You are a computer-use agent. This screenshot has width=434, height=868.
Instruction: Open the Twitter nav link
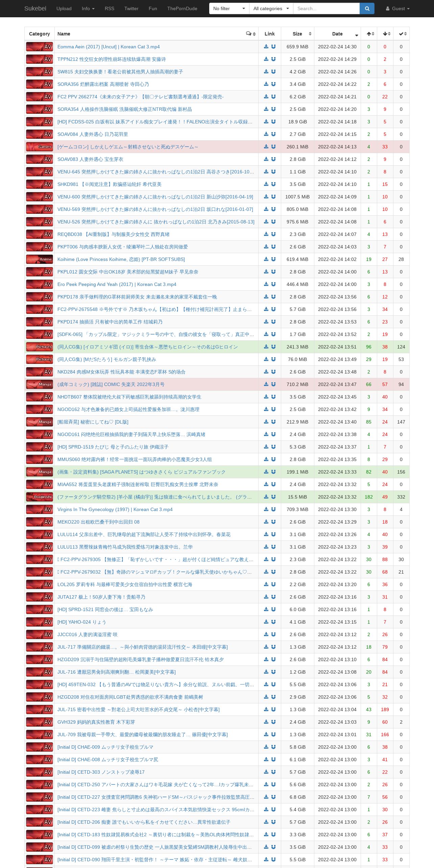click(x=131, y=8)
